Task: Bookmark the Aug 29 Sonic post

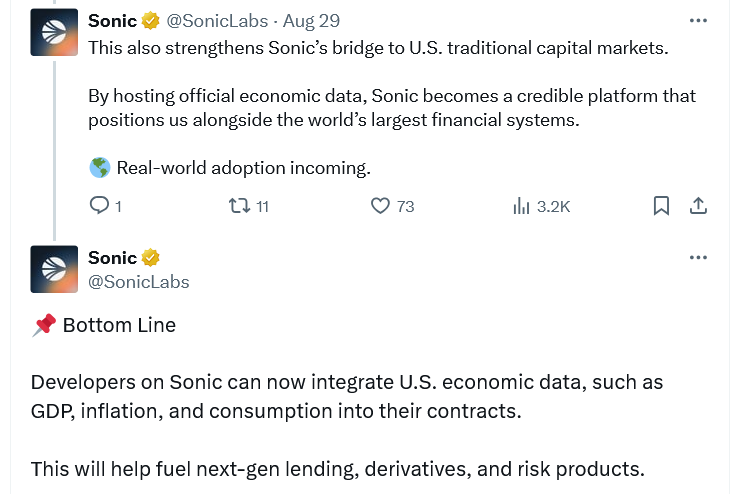Action: pyautogui.click(x=661, y=206)
